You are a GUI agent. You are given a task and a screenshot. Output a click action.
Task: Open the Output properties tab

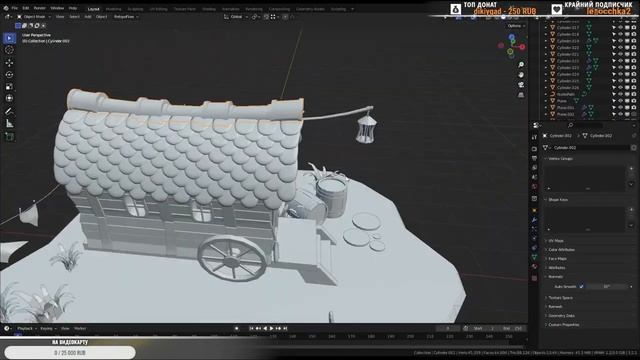534,158
